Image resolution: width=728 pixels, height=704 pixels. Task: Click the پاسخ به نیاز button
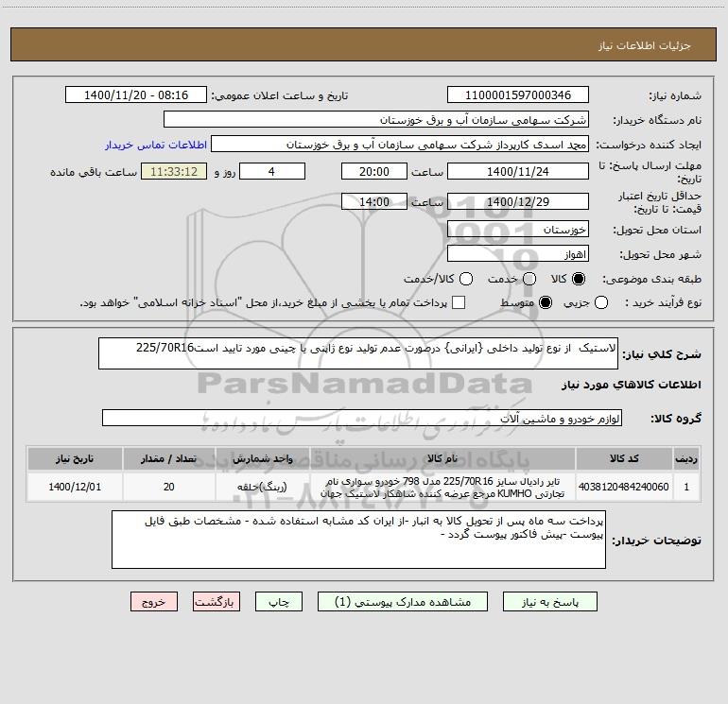[550, 602]
